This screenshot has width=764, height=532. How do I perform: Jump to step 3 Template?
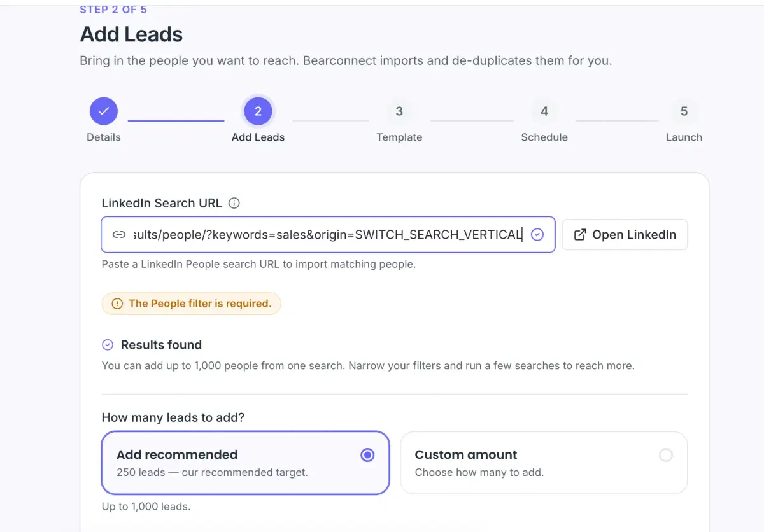(399, 111)
